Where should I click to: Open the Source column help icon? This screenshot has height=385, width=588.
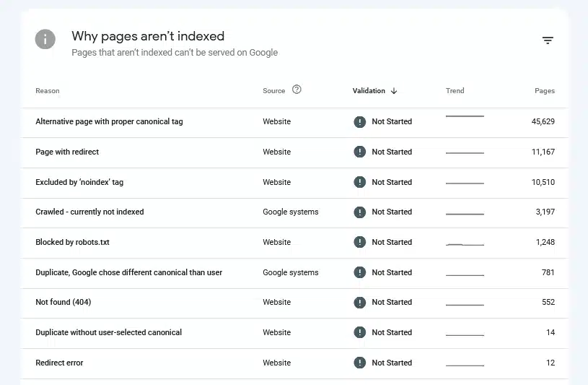click(297, 90)
